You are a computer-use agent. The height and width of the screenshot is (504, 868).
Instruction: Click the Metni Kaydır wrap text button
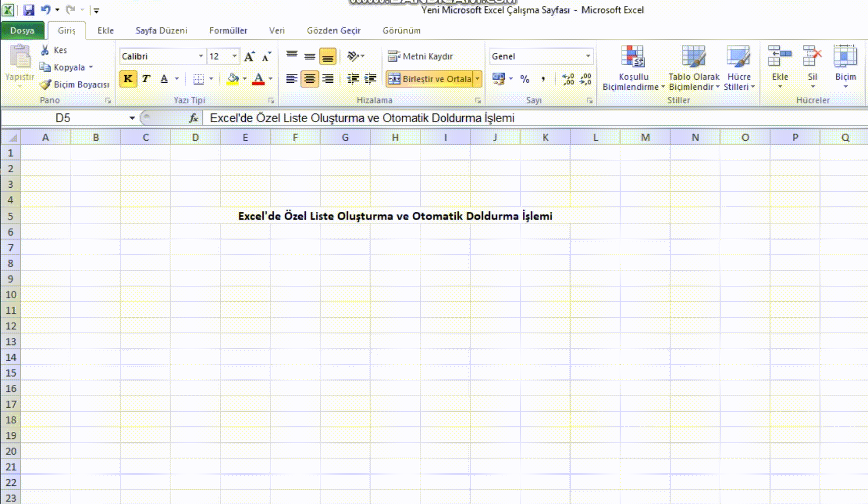(x=420, y=56)
